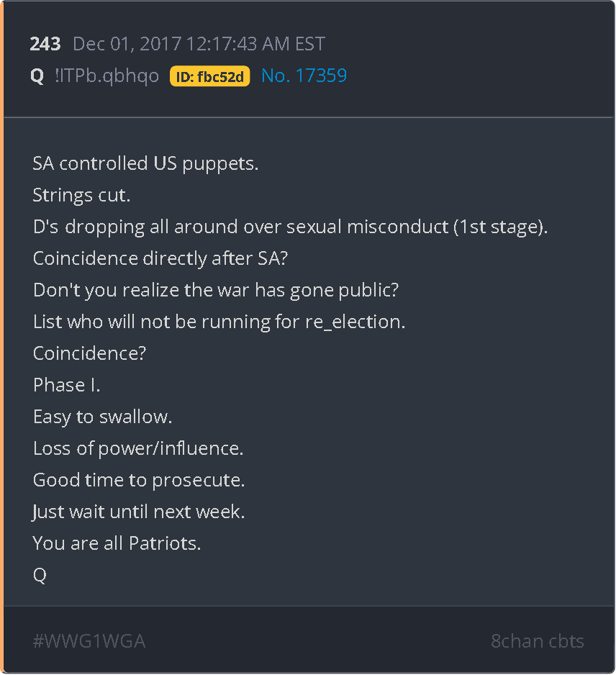Click the yellow ID: fbc52d badge
The image size is (616, 675).
pyautogui.click(x=209, y=76)
